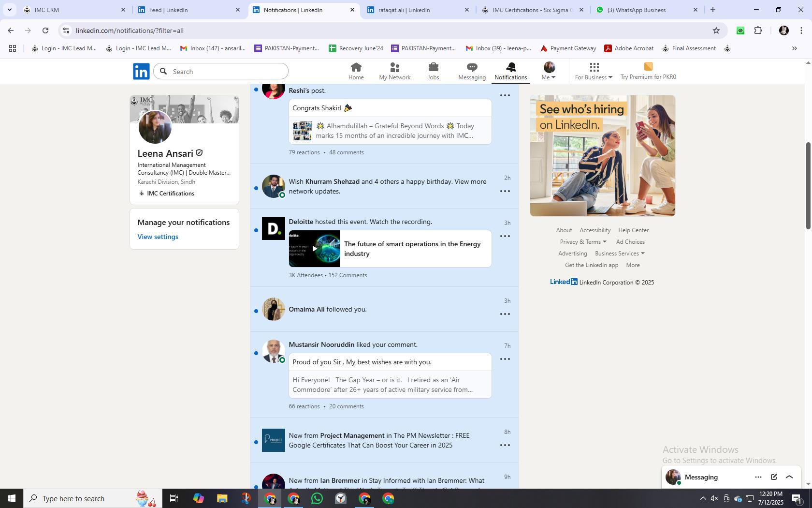The image size is (812, 508).
Task: Click Try Premium for PKR0 link
Action: pos(648,71)
